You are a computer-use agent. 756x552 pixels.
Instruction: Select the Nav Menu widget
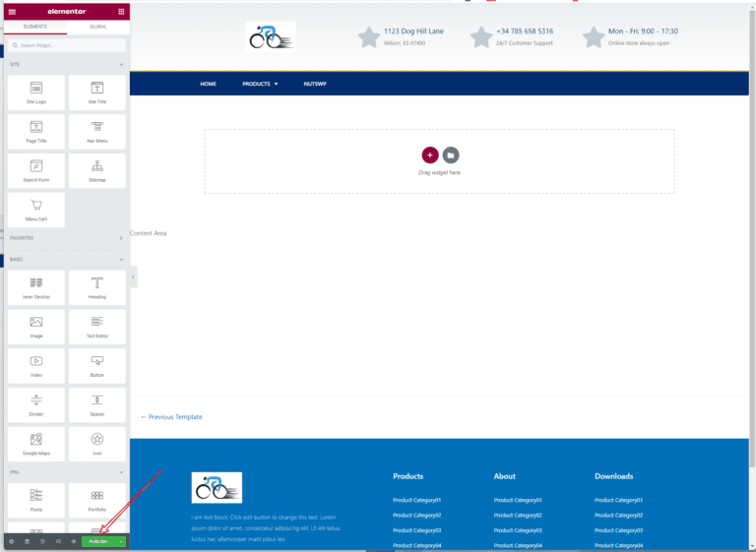[97, 132]
